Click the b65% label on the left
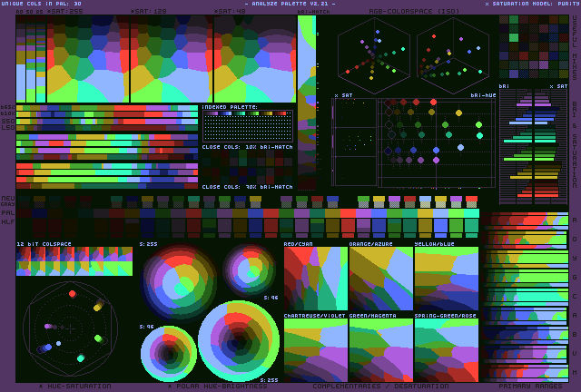The image size is (581, 392). click(8, 107)
